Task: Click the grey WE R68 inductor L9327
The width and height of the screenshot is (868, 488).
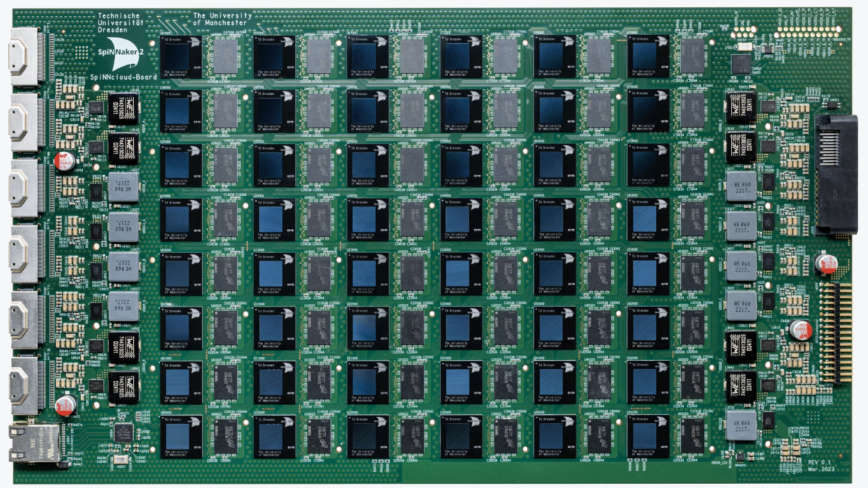Action: click(740, 226)
